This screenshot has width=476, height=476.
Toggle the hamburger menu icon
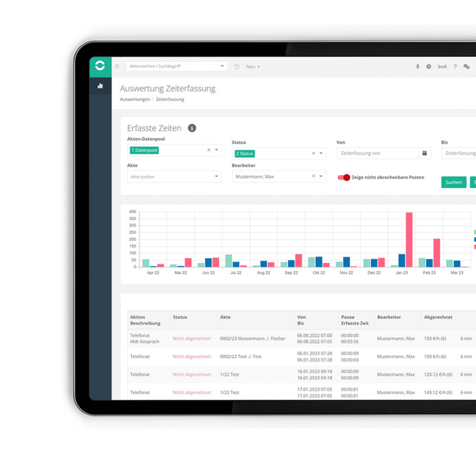[x=117, y=66]
